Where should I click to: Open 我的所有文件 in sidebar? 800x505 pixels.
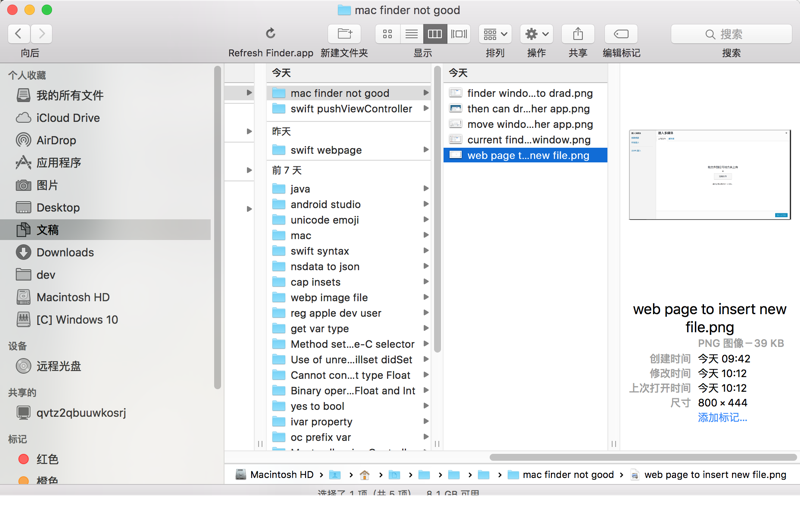click(106, 95)
